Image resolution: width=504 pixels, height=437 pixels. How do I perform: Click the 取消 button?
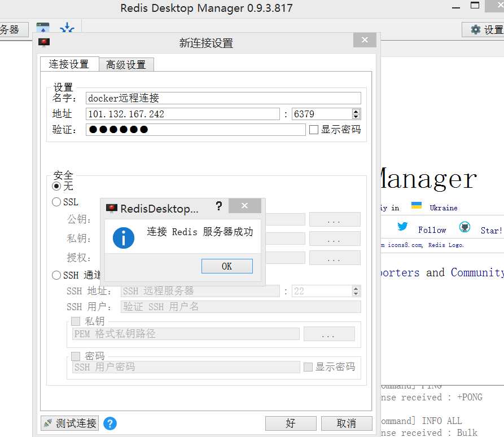point(347,423)
